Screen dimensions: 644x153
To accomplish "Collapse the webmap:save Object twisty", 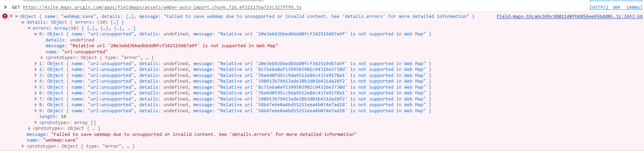I will coord(16,16).
